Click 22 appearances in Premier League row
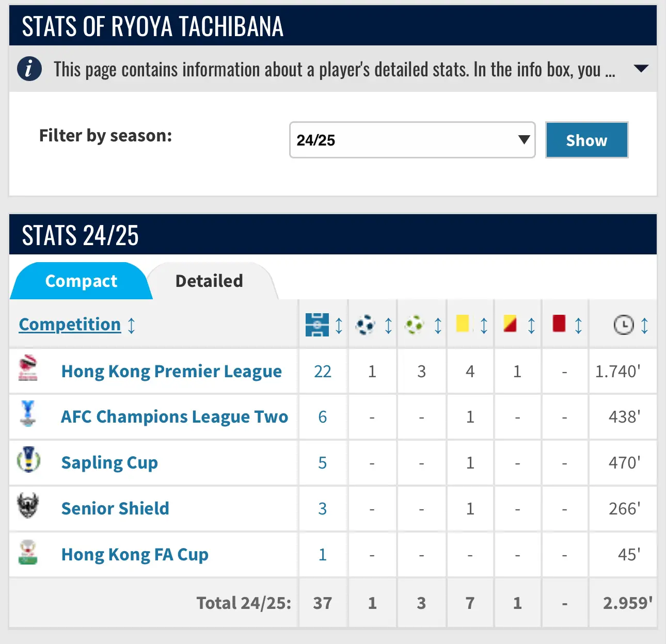Viewport: 666px width, 644px height. (323, 371)
